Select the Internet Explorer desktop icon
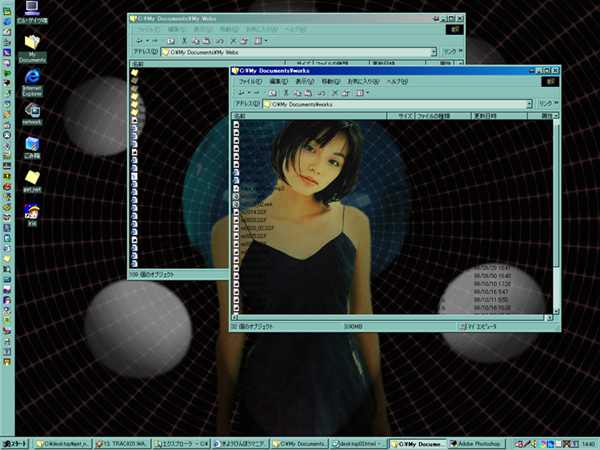 click(x=32, y=83)
